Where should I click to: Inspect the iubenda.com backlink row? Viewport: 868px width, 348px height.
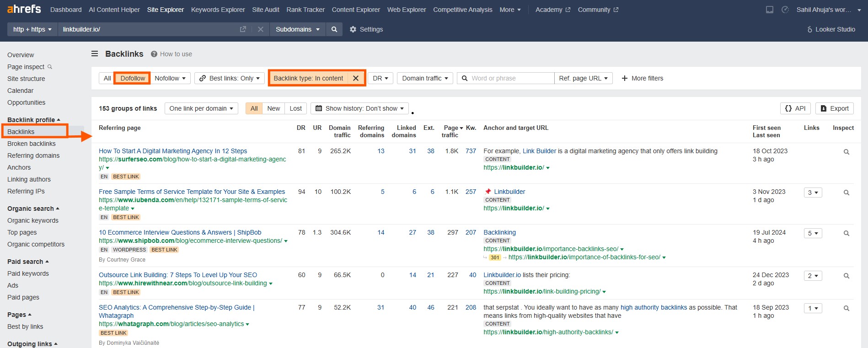[847, 193]
